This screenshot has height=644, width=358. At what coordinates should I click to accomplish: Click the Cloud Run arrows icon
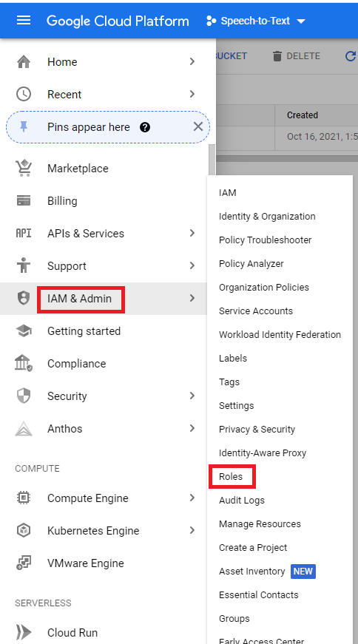coord(24,632)
